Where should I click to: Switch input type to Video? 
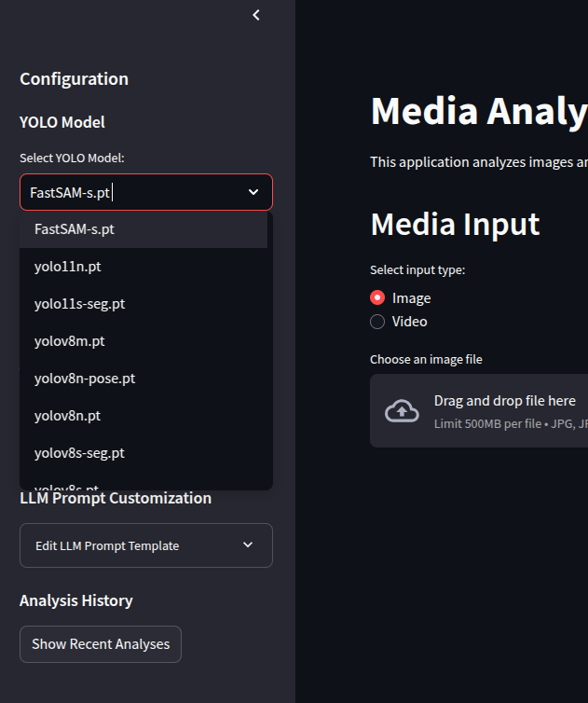(377, 322)
